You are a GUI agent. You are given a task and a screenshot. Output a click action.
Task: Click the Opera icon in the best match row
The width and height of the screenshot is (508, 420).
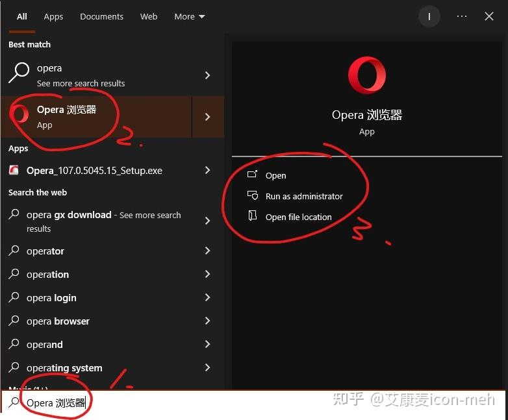click(19, 114)
